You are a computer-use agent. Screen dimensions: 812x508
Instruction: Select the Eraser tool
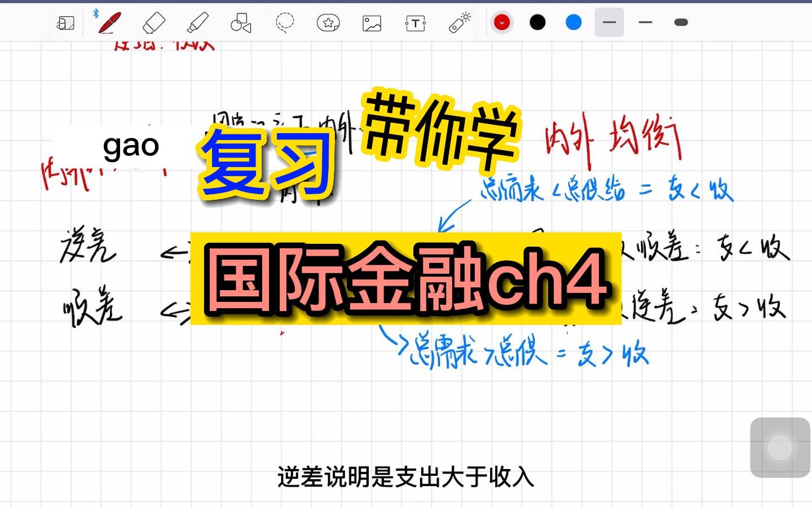click(x=153, y=23)
